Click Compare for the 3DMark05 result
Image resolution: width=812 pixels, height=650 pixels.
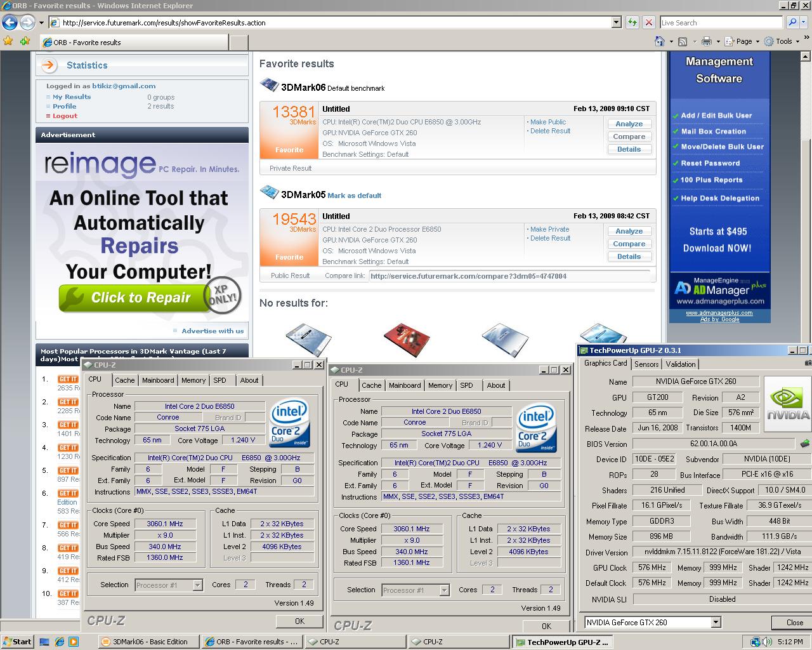(629, 244)
